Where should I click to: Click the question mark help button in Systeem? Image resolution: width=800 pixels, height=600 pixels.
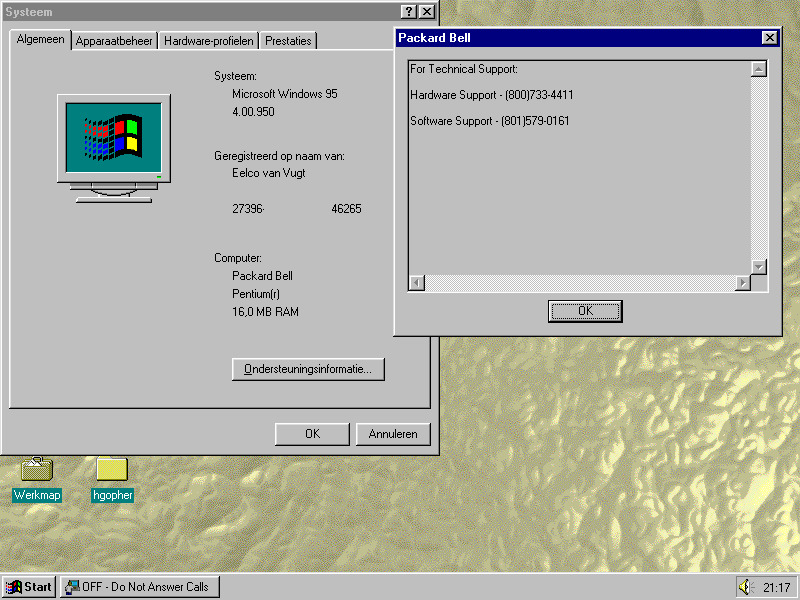tap(409, 12)
